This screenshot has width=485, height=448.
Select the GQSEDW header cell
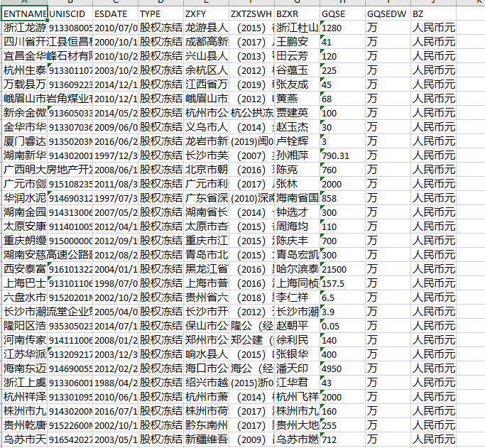[x=388, y=13]
